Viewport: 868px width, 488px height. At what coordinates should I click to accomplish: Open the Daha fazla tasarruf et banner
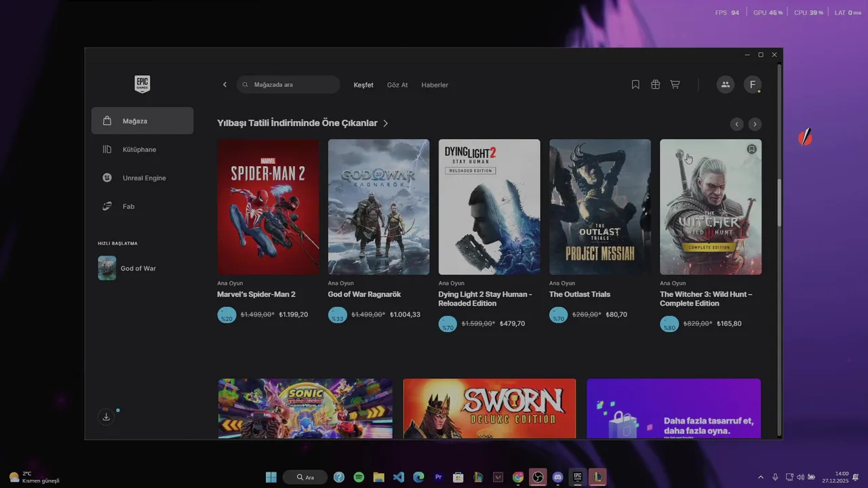pyautogui.click(x=674, y=409)
